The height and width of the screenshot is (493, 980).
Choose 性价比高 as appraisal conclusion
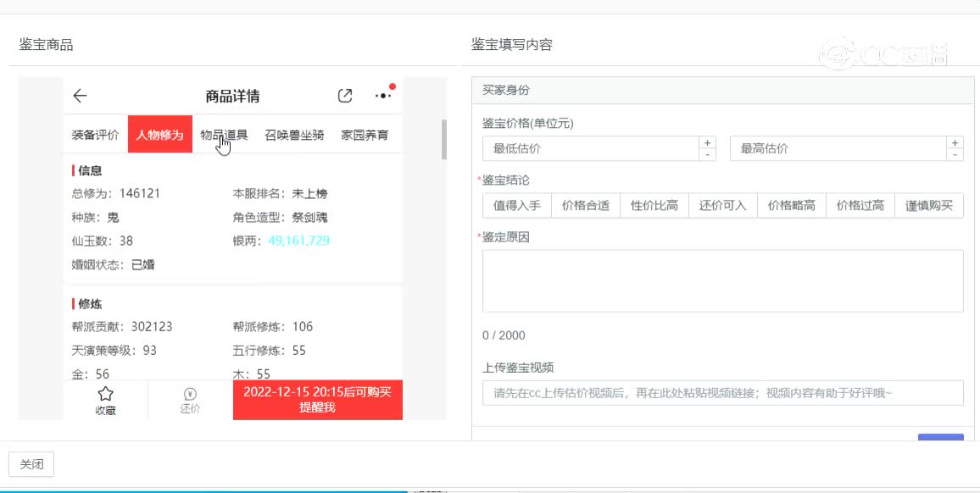[x=654, y=206]
